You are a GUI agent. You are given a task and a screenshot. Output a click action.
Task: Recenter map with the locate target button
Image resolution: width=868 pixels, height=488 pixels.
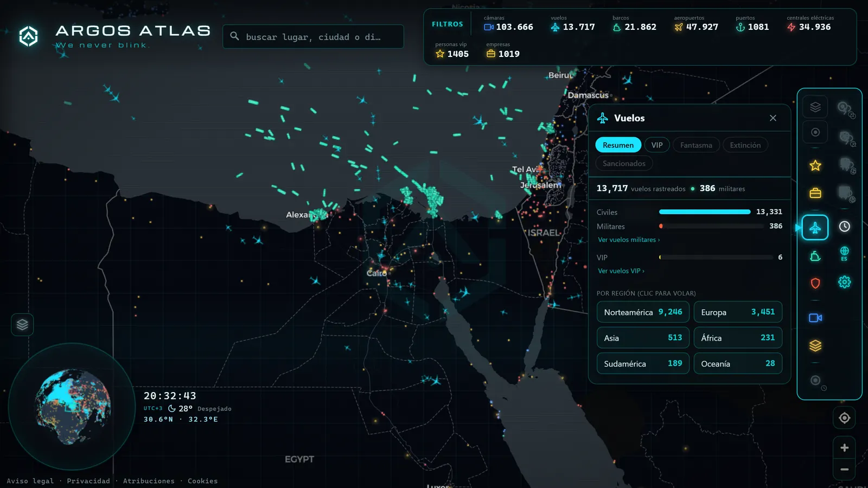point(844,418)
